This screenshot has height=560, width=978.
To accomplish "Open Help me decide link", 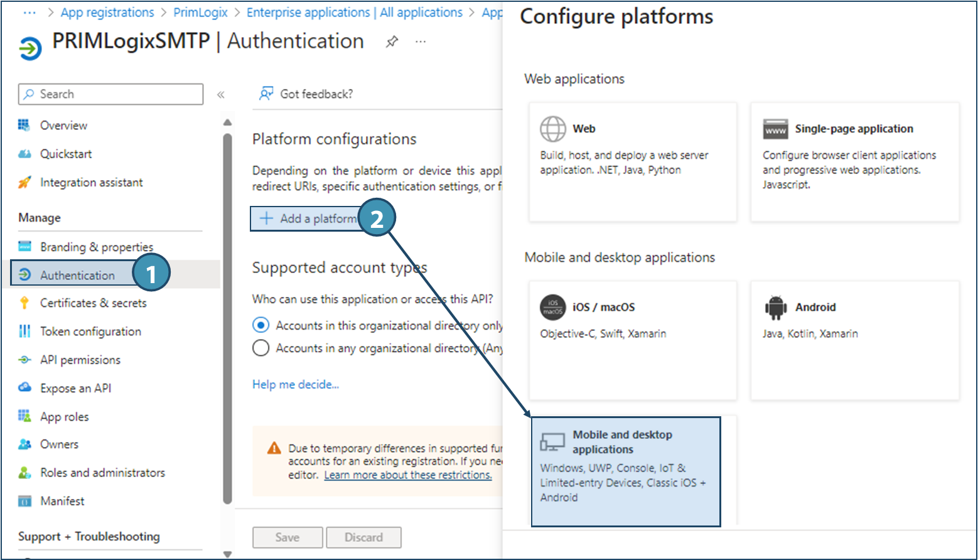I will click(x=295, y=384).
